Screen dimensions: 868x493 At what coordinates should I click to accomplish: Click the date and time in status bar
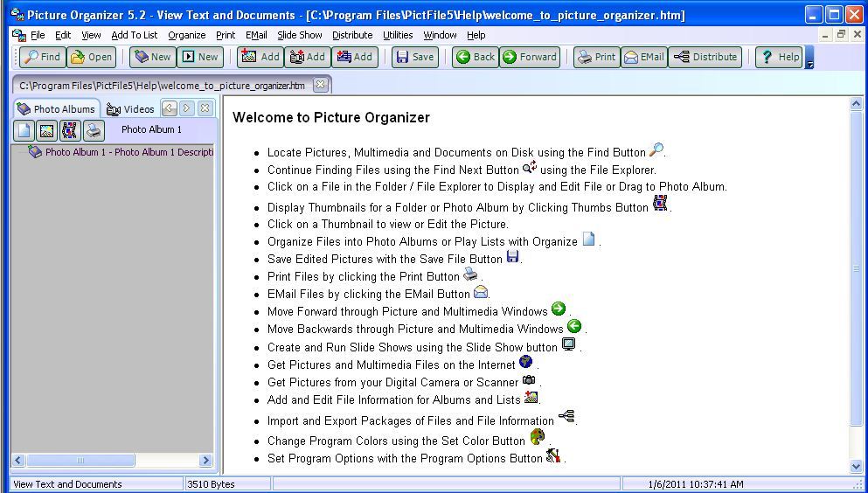695,484
